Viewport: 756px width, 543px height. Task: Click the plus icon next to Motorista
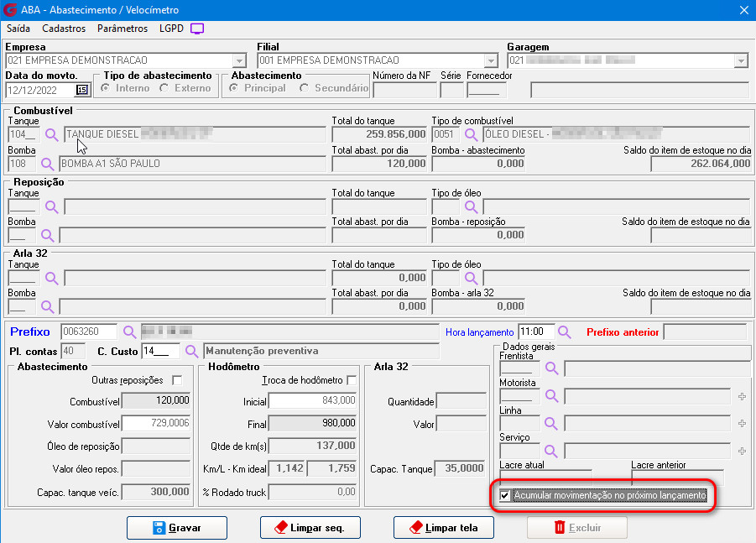pyautogui.click(x=742, y=396)
